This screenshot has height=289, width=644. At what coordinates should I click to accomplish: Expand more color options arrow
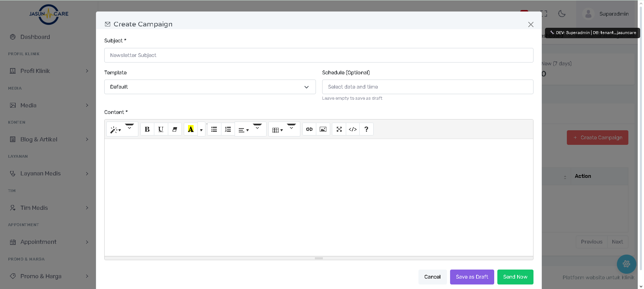click(201, 130)
